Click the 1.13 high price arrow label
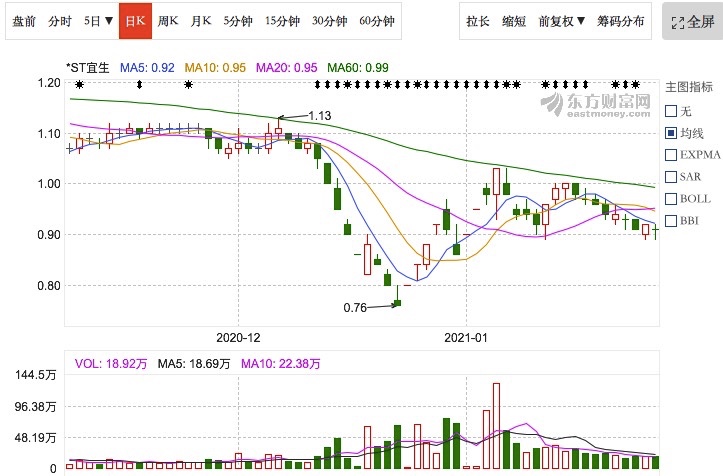The width and height of the screenshot is (723, 476). coord(320,115)
